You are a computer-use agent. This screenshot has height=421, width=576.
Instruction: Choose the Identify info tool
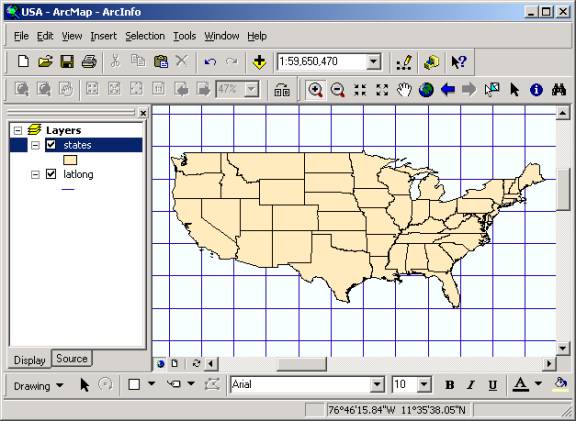tap(536, 89)
